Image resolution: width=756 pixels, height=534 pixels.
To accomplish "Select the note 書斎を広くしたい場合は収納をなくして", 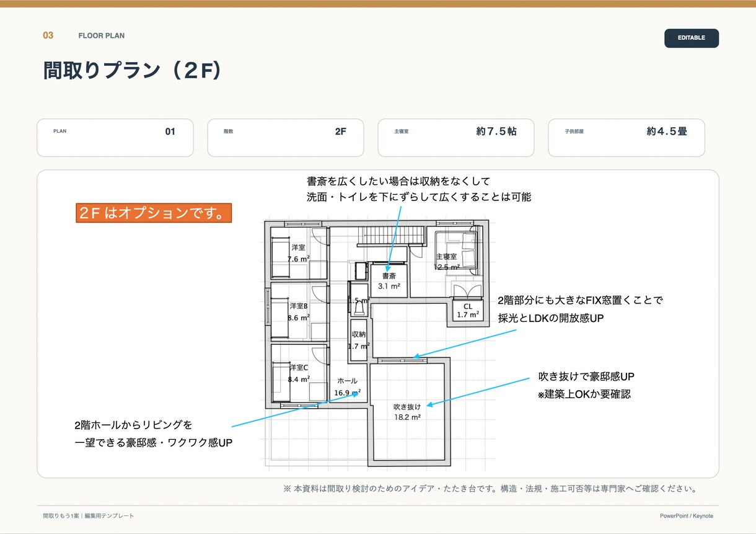I will pos(398,181).
